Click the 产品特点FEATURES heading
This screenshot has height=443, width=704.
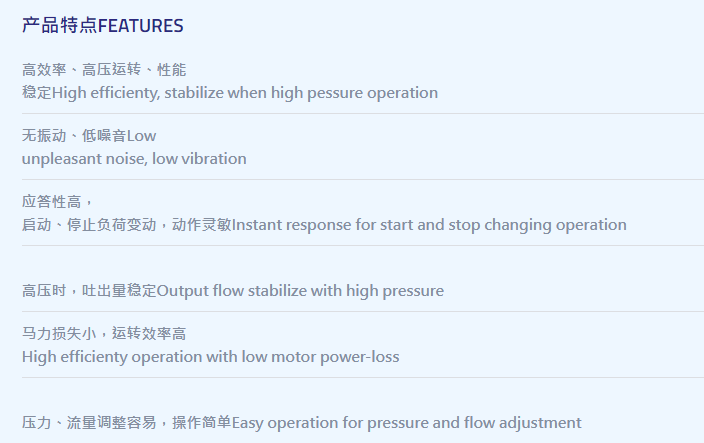[x=102, y=26]
